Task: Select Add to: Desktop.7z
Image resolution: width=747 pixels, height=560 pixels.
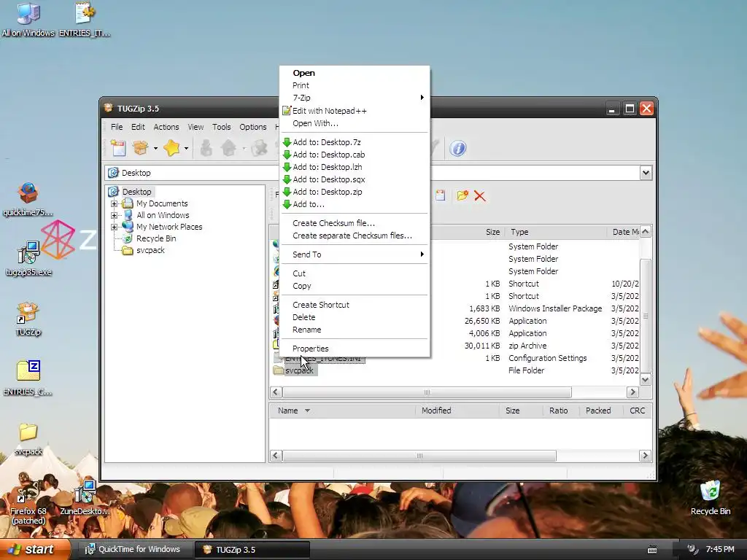Action: point(355,142)
